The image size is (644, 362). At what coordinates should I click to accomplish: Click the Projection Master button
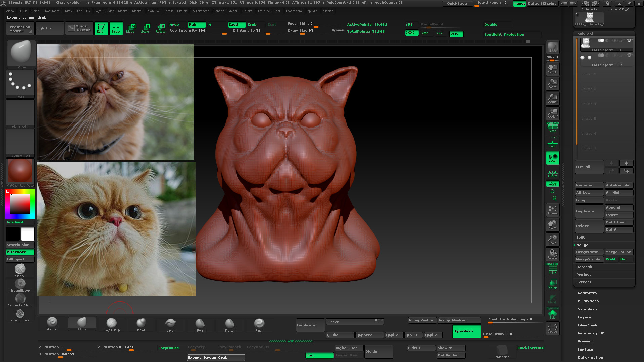(19, 29)
